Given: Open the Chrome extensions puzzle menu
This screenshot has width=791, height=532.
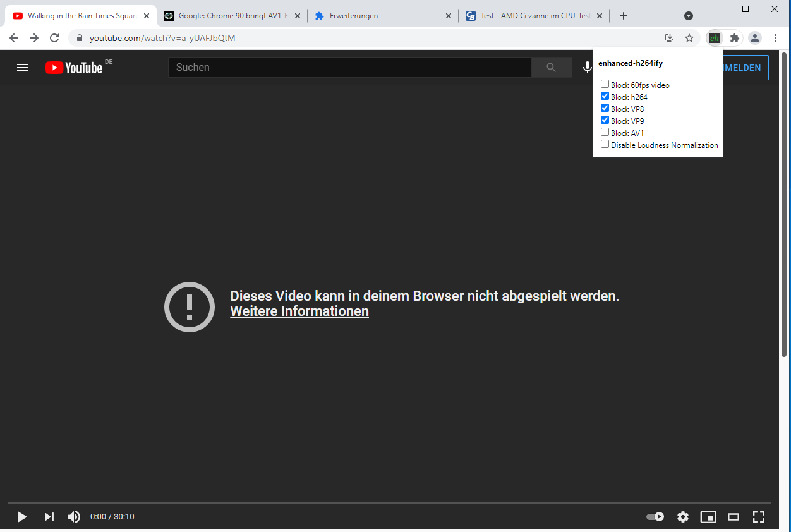Looking at the screenshot, I should (734, 38).
